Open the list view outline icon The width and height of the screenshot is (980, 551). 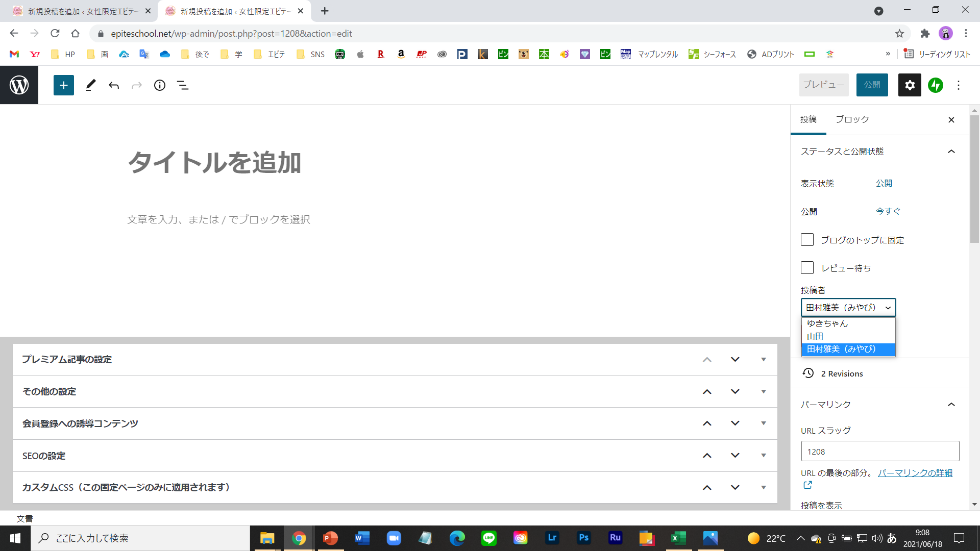[x=182, y=85]
